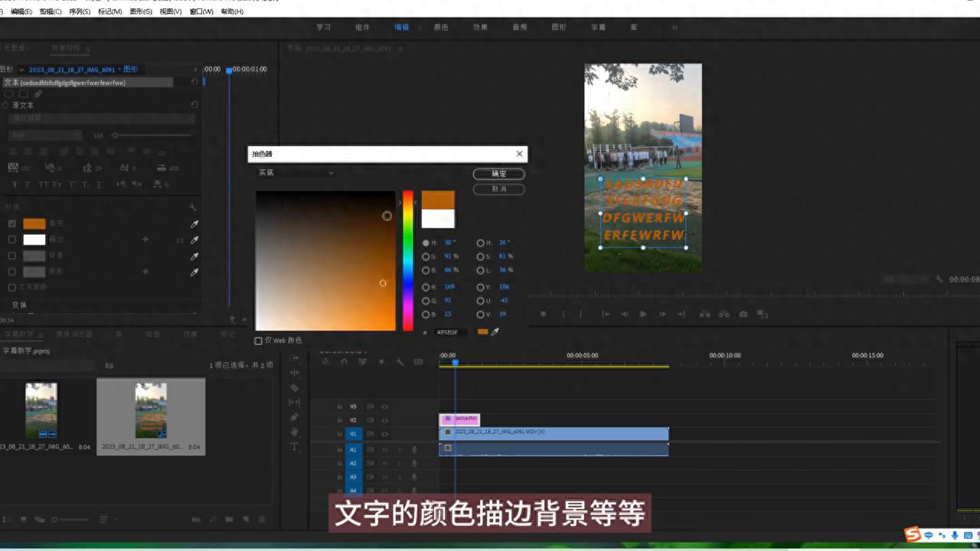
Task: Open the 编辑 menu
Action: point(21,11)
